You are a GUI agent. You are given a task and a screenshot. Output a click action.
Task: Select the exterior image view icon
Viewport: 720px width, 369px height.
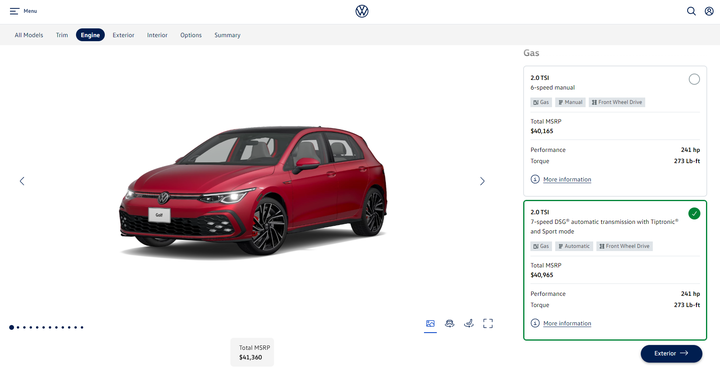[430, 324]
